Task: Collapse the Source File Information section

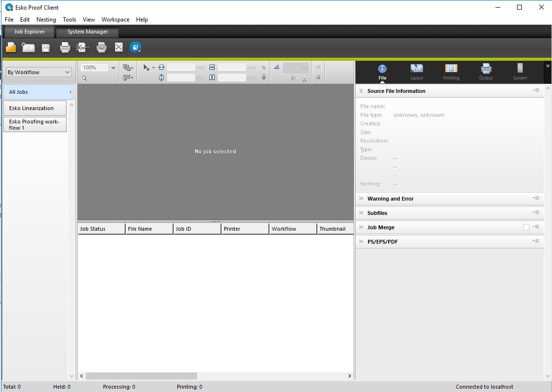Action: [361, 91]
